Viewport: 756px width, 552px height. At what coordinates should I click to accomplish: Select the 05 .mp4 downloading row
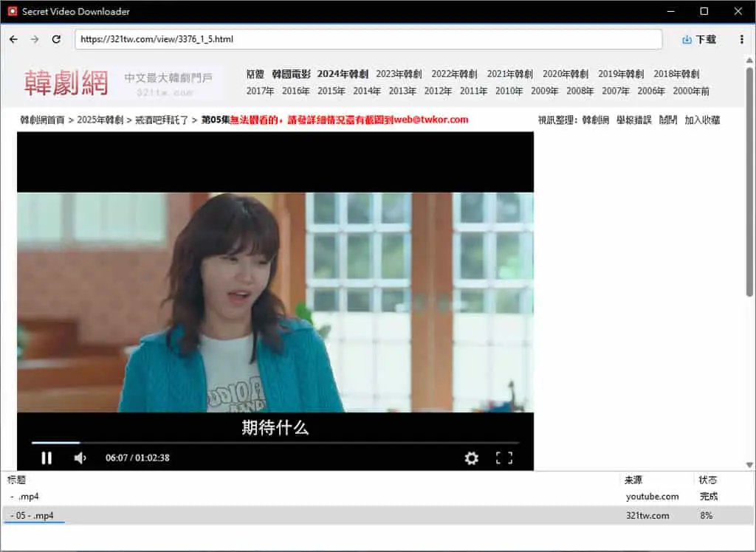pyautogui.click(x=377, y=515)
